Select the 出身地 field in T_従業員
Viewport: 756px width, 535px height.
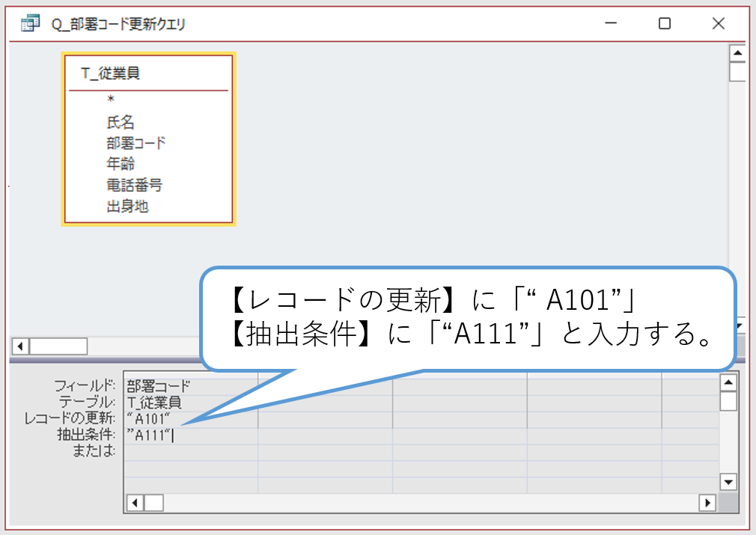click(127, 206)
